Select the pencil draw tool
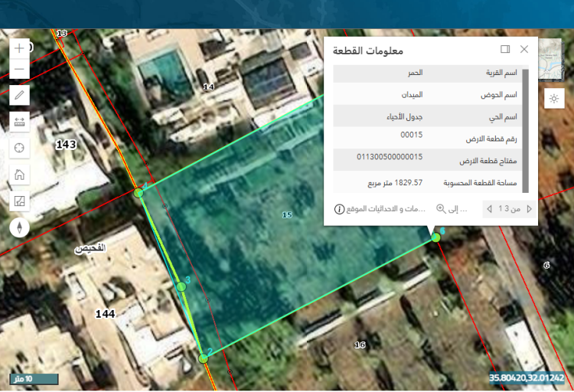574x392 pixels. pyautogui.click(x=20, y=96)
